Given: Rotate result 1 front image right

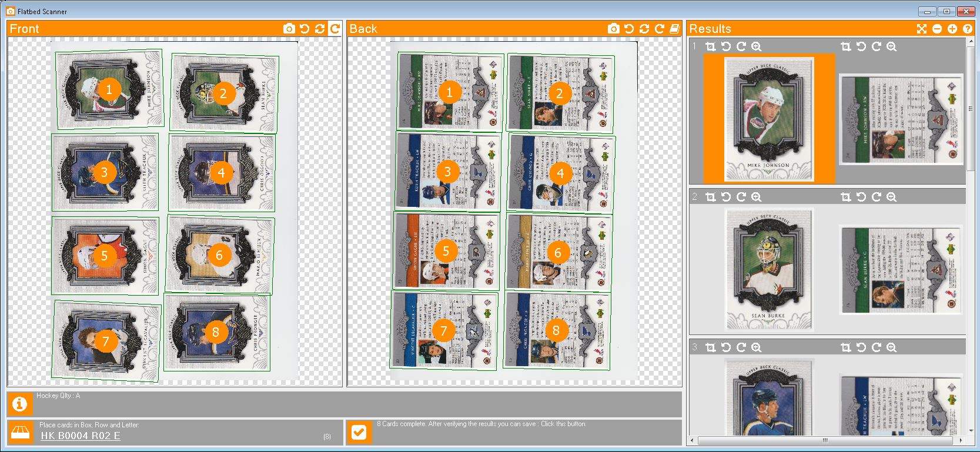Looking at the screenshot, I should (x=741, y=46).
